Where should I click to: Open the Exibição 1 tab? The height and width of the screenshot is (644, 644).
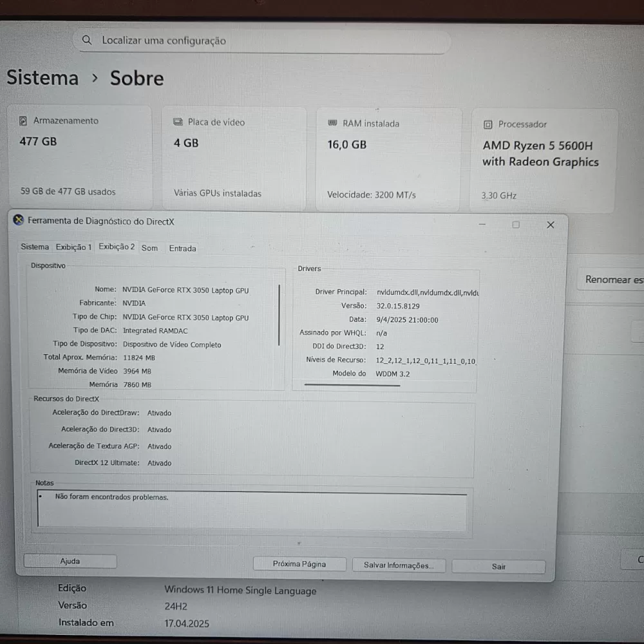point(73,247)
